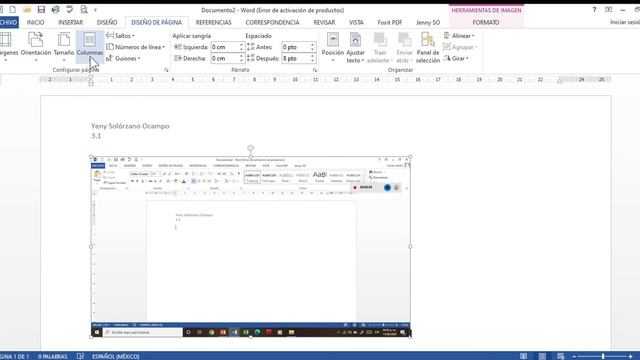Image resolution: width=640 pixels, height=360 pixels.
Task: Switch to the REFERENCIAS tab
Action: point(213,22)
